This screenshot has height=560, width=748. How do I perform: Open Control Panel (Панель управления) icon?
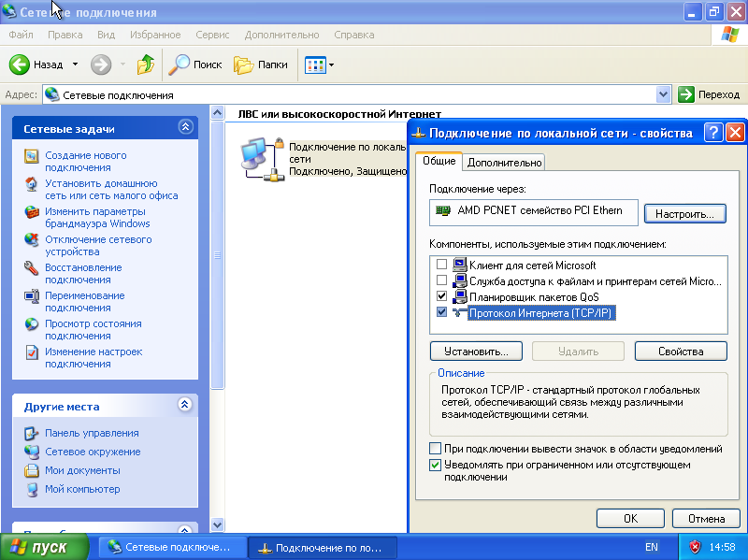pyautogui.click(x=31, y=433)
